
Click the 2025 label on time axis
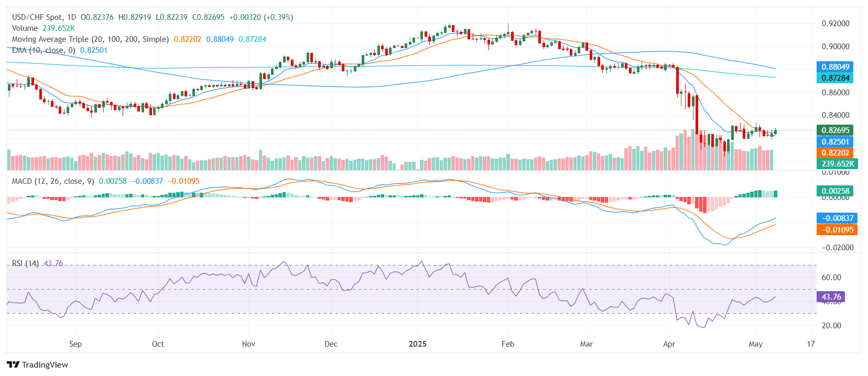[417, 344]
